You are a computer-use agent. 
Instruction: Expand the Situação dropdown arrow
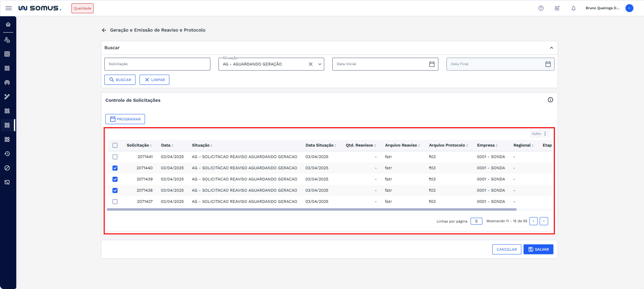[x=319, y=64]
